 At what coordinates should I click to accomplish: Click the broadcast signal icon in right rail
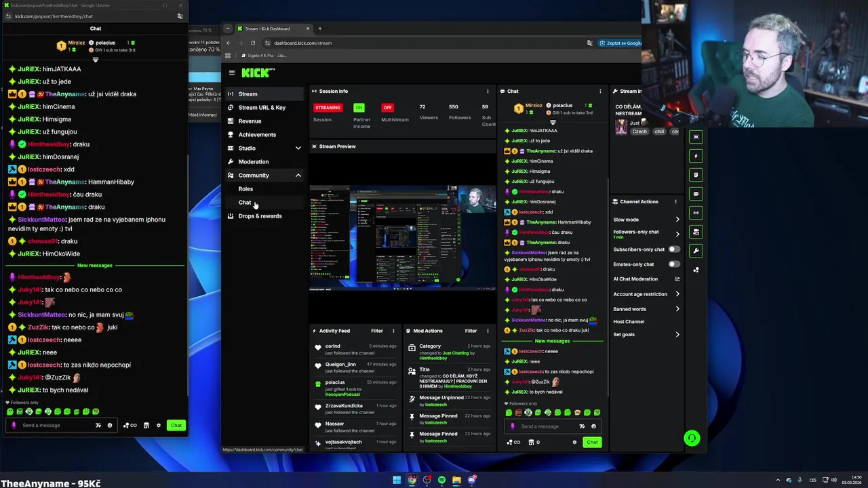point(696,213)
